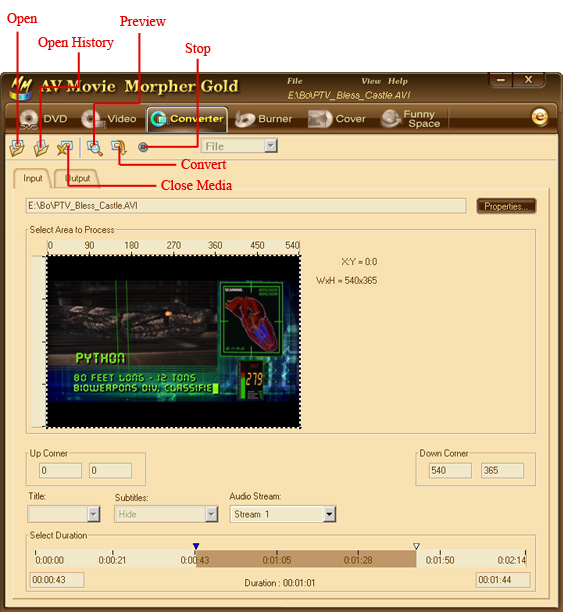This screenshot has width=563, height=612.
Task: Click the input file path field
Action: tap(246, 206)
